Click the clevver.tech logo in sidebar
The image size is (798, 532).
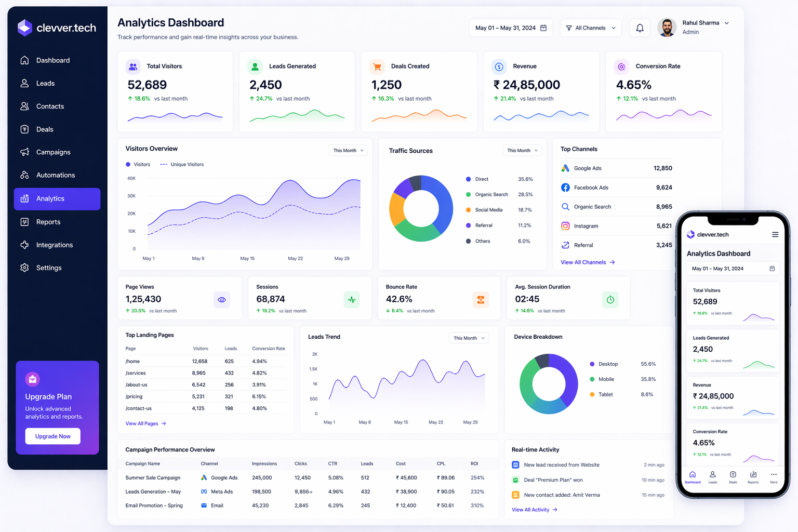tap(57, 28)
